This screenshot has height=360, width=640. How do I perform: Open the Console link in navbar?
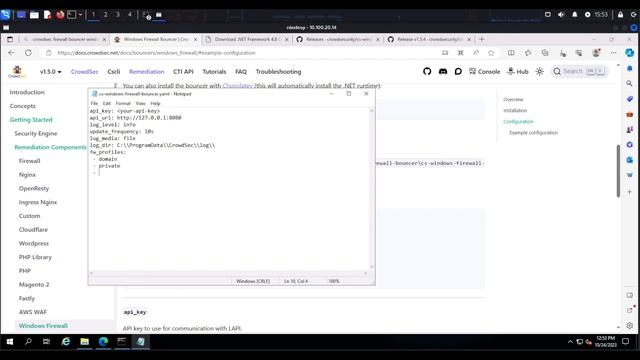tap(484, 71)
